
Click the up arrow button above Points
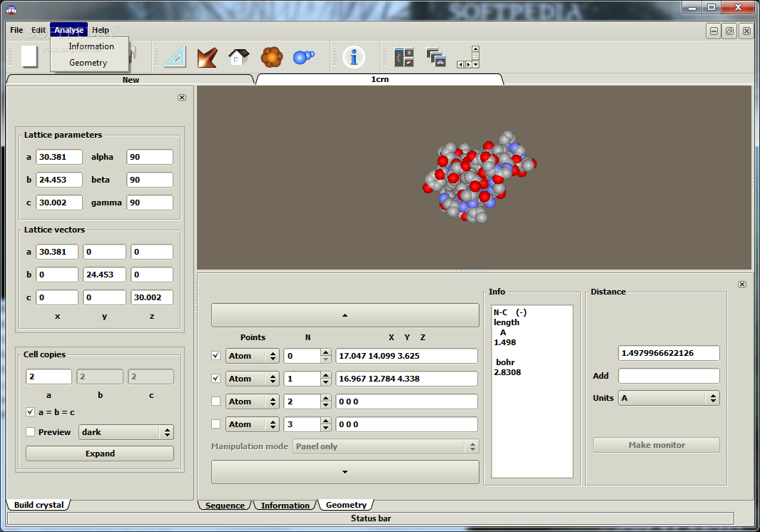[x=345, y=315]
